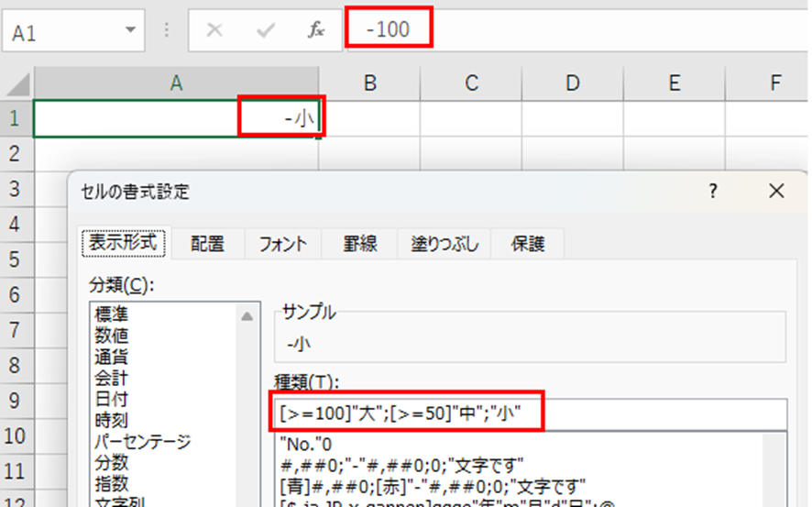The height and width of the screenshot is (507, 812).
Task: Switch to the フォント tab
Action: click(282, 244)
